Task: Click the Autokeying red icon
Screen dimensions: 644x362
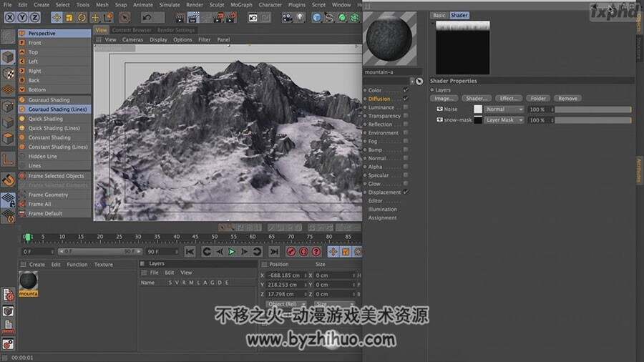Action: (303, 252)
